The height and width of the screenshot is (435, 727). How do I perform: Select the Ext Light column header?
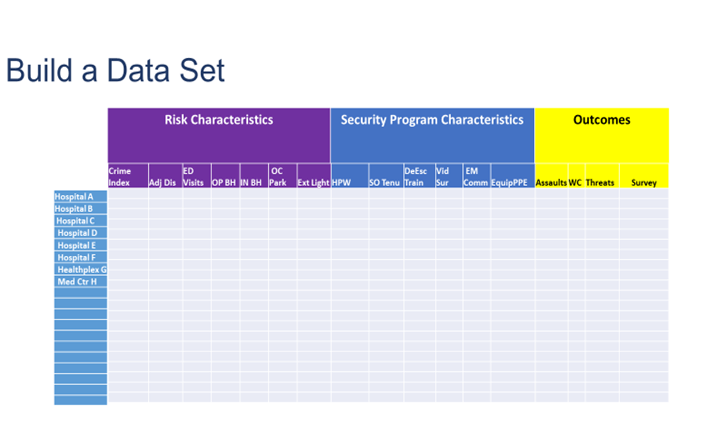point(314,176)
